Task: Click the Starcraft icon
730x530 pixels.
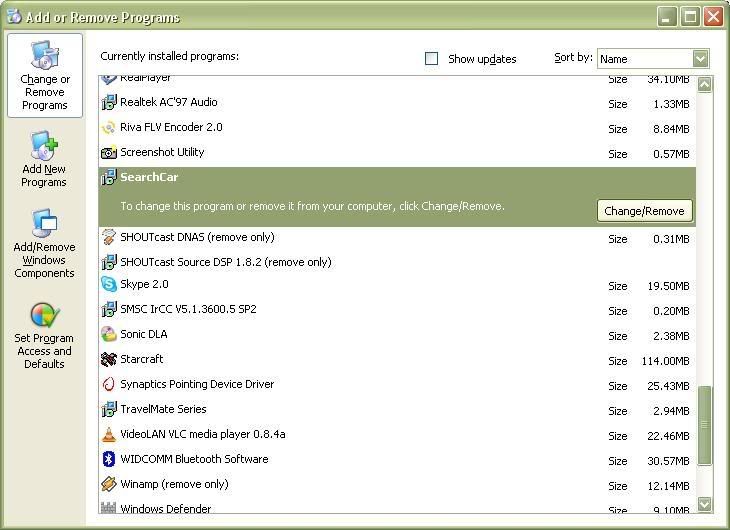Action: [108, 359]
